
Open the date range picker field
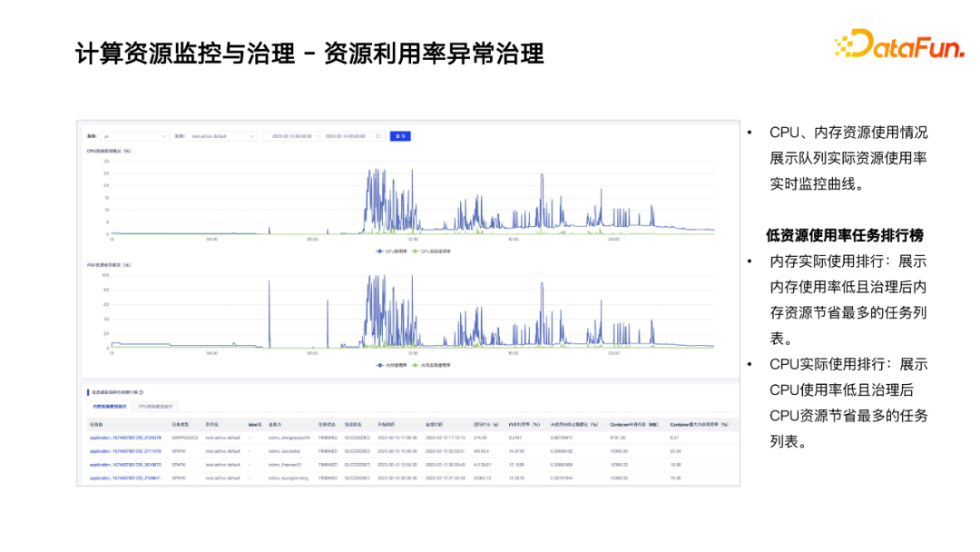pyautogui.click(x=318, y=135)
